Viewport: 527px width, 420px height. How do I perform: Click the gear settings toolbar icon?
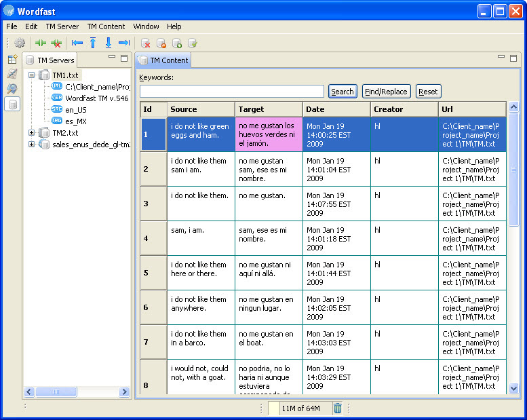[20, 43]
